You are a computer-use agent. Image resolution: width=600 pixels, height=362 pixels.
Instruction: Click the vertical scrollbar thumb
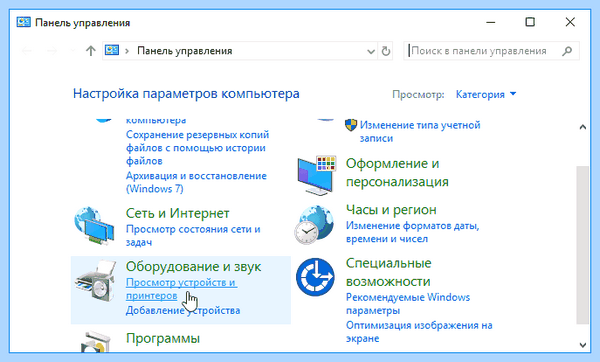click(583, 245)
